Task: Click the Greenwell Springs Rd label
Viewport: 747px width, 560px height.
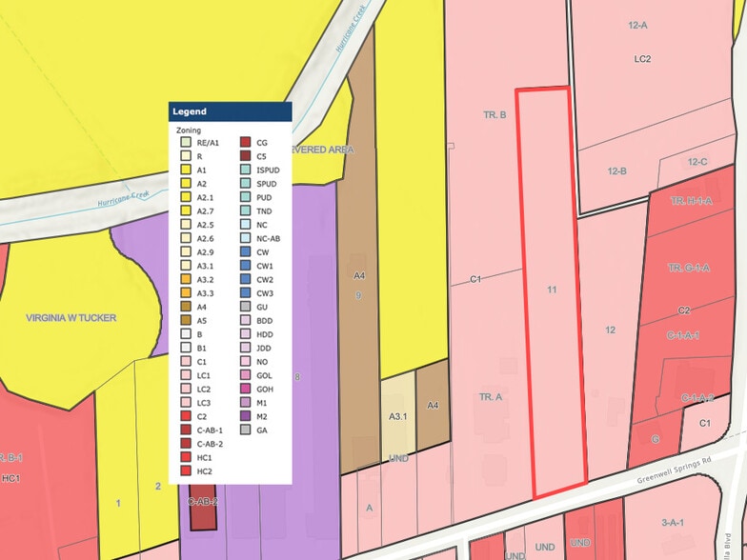Action: pos(674,470)
